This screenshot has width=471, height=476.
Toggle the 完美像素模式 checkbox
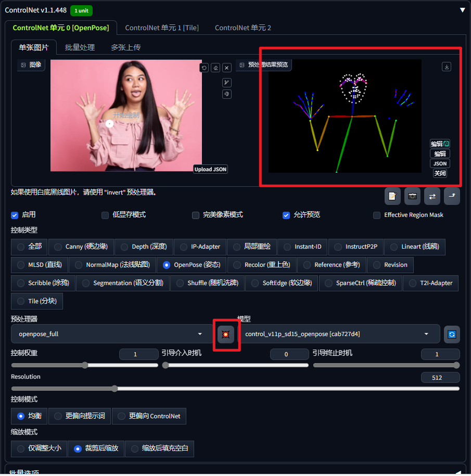[x=196, y=215]
